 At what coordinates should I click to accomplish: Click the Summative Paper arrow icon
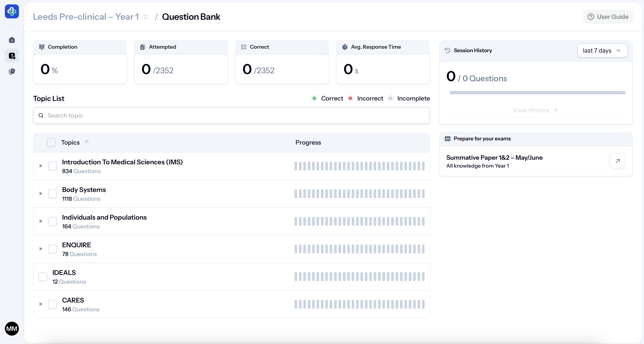(617, 161)
